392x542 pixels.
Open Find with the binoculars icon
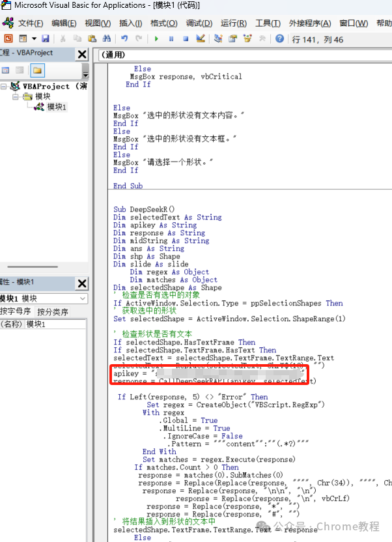point(107,38)
